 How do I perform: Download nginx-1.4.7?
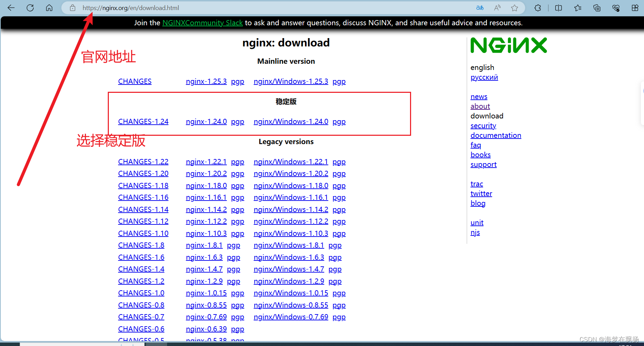[204, 269]
